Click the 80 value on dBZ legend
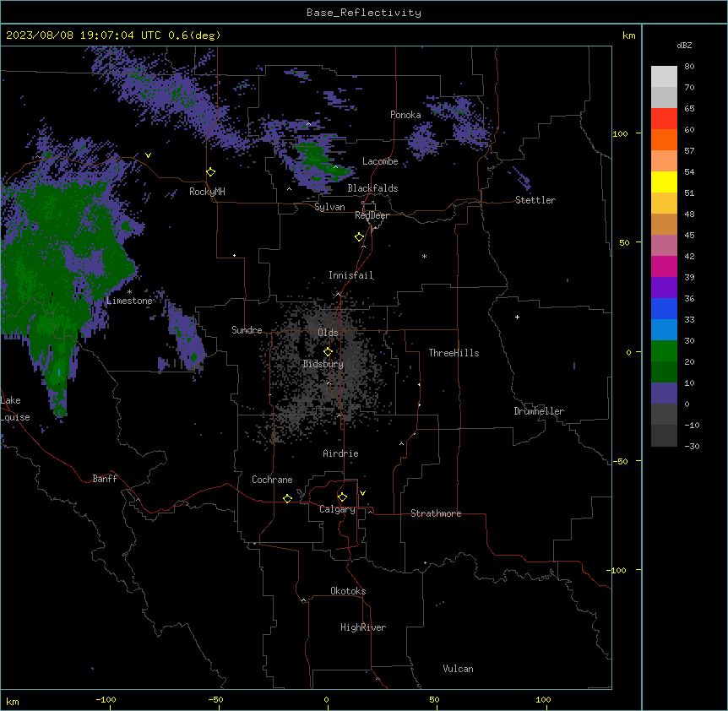The width and height of the screenshot is (728, 711). point(689,67)
